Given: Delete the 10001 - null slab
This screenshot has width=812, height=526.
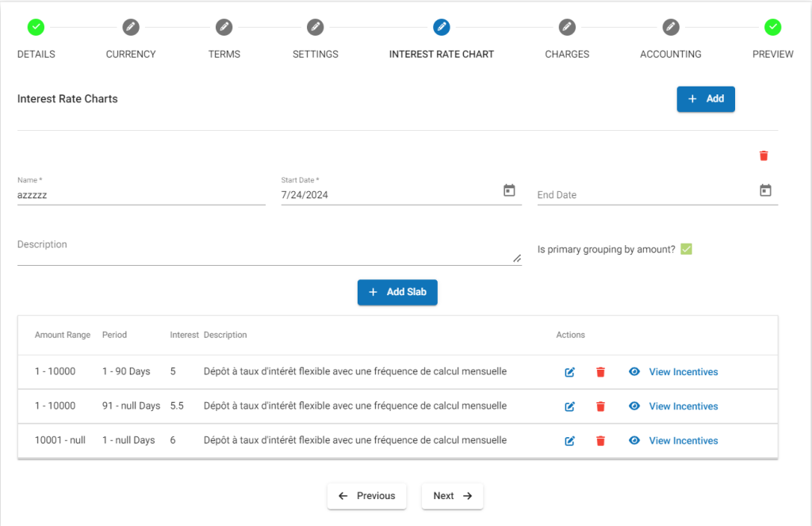Looking at the screenshot, I should 601,441.
